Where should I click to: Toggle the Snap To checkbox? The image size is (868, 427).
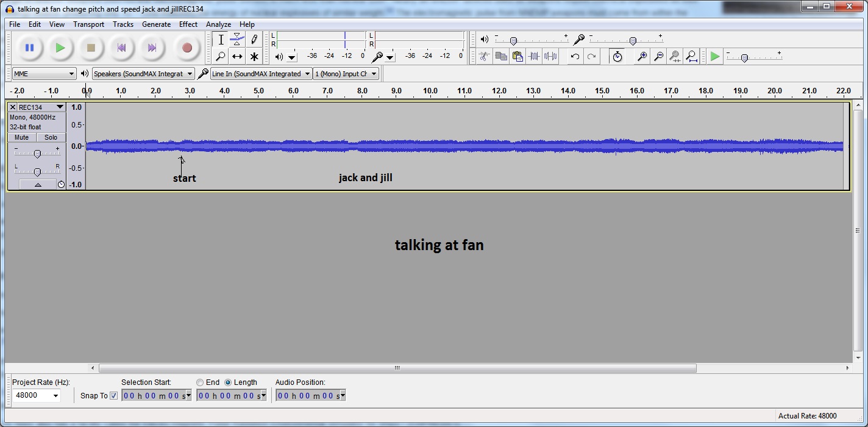pos(114,396)
